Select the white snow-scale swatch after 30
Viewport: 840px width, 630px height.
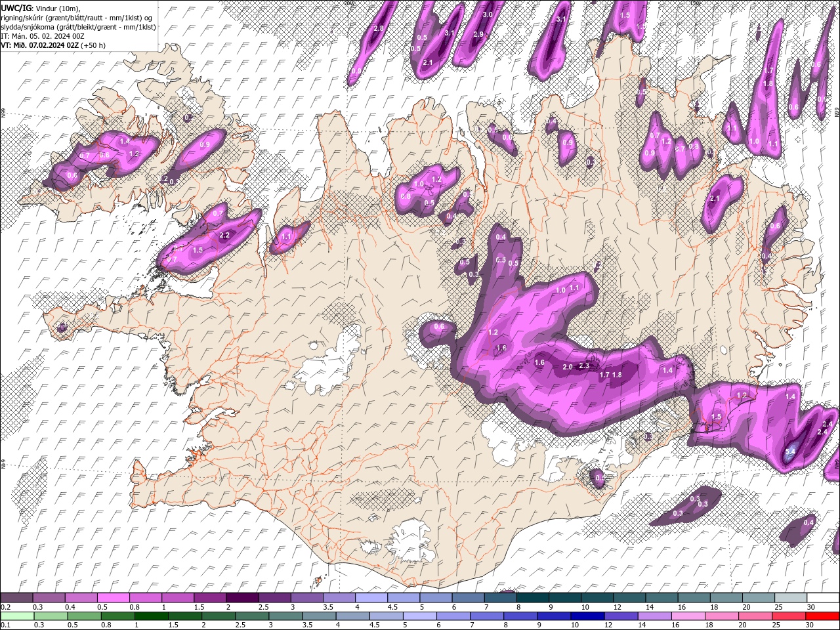(x=823, y=598)
